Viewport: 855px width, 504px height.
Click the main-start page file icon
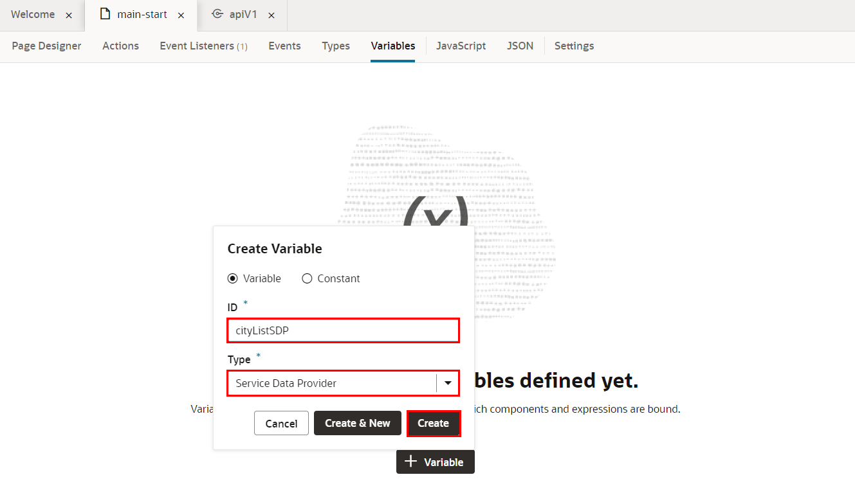(105, 14)
